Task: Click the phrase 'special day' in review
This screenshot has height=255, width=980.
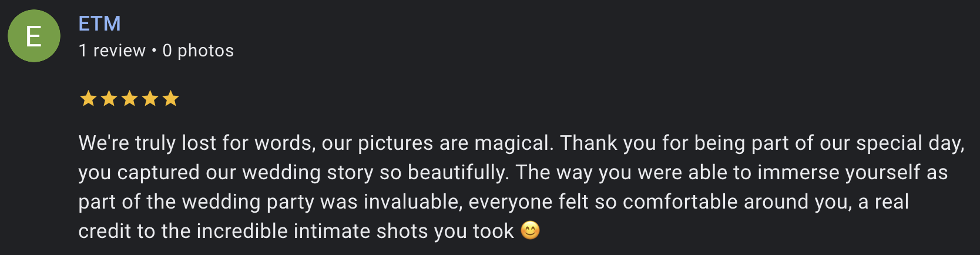Action: 908,143
